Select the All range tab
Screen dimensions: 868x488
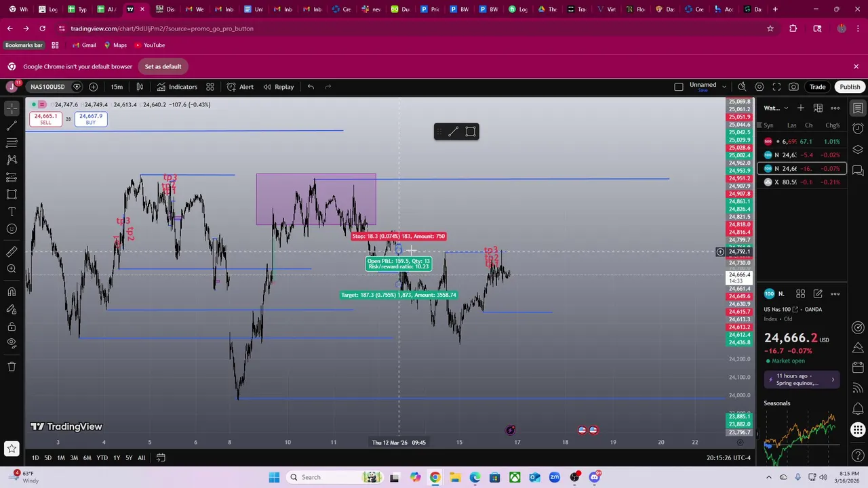click(141, 457)
